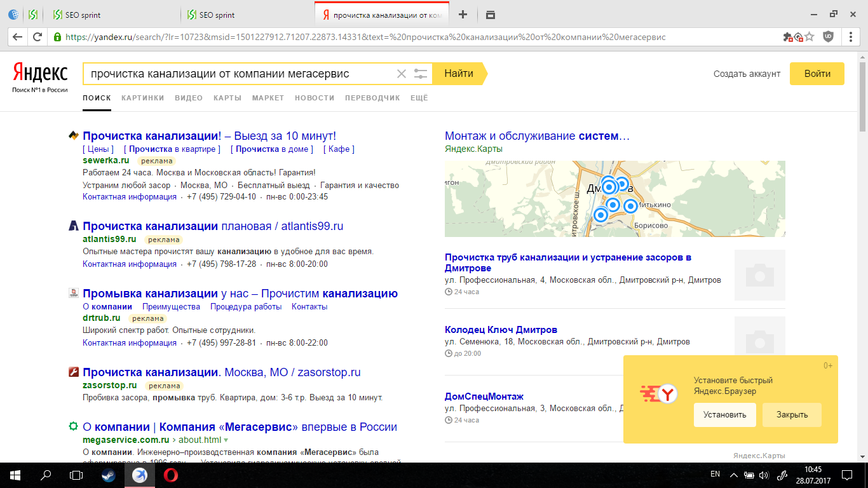The width and height of the screenshot is (868, 488).
Task: Open Прочистка труб канализации в Дмитрове listing
Action: [x=568, y=262]
